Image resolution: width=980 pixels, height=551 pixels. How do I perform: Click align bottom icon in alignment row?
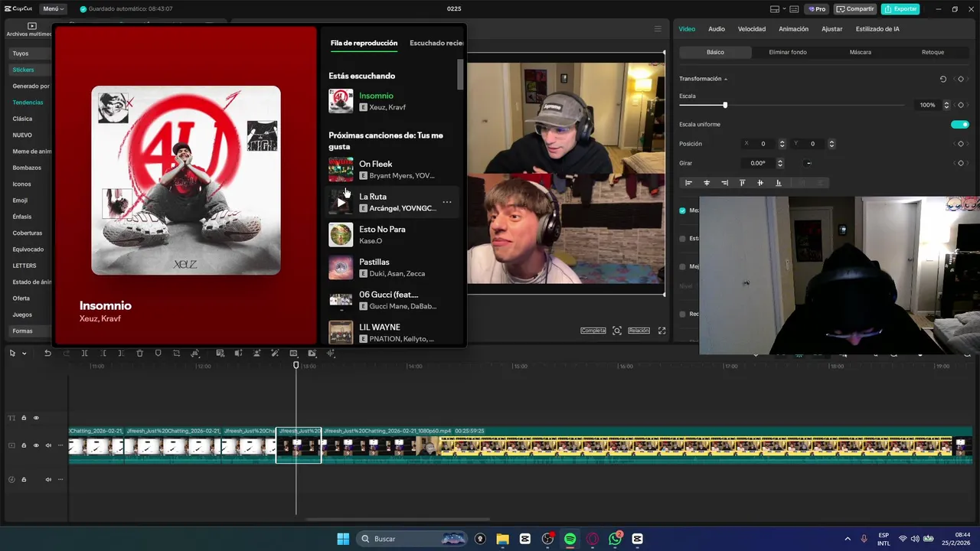(x=778, y=183)
